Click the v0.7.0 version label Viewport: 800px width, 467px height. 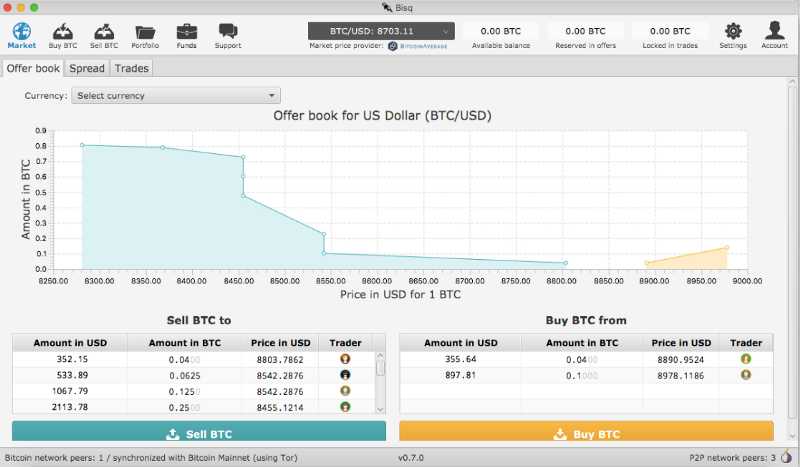[x=411, y=458]
